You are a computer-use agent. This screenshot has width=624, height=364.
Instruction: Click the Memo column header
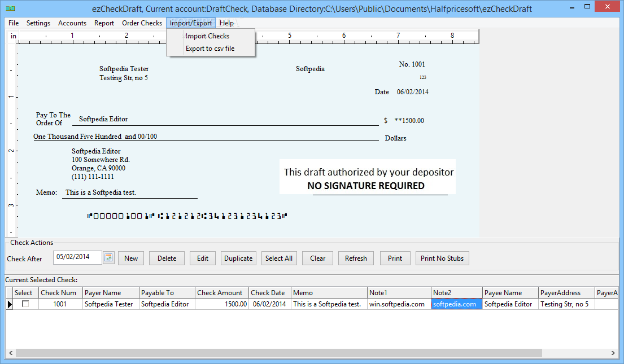329,293
